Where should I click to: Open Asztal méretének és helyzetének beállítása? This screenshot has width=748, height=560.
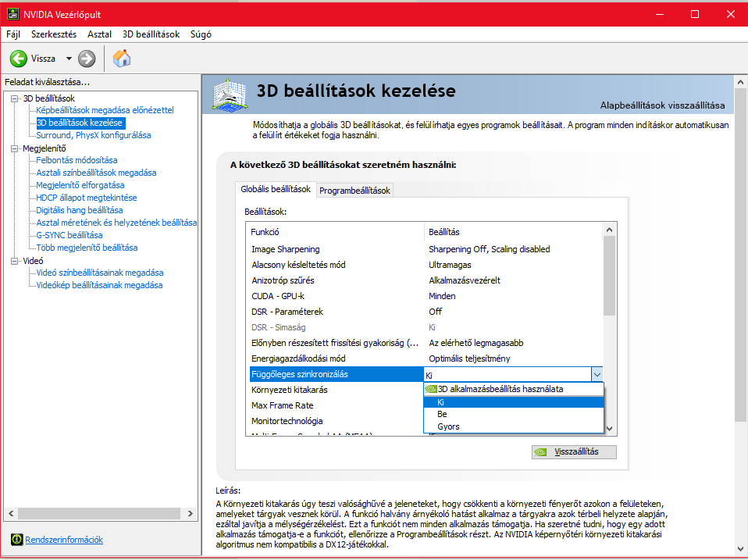pyautogui.click(x=116, y=223)
